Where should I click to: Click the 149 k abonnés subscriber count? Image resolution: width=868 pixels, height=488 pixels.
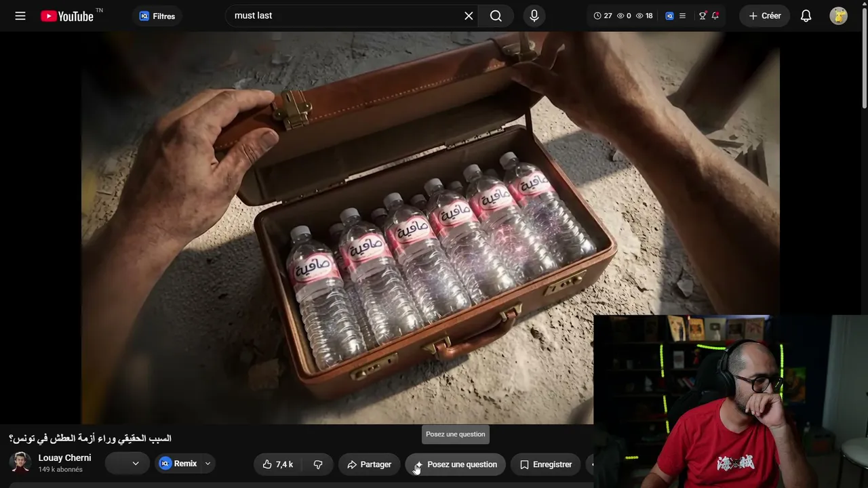point(60,469)
